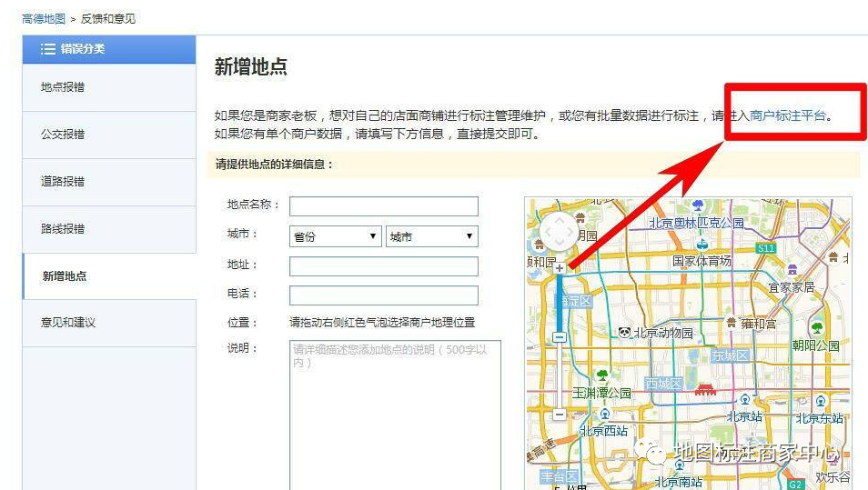Open the 省份 province dropdown
Image resolution: width=868 pixels, height=490 pixels.
click(335, 236)
